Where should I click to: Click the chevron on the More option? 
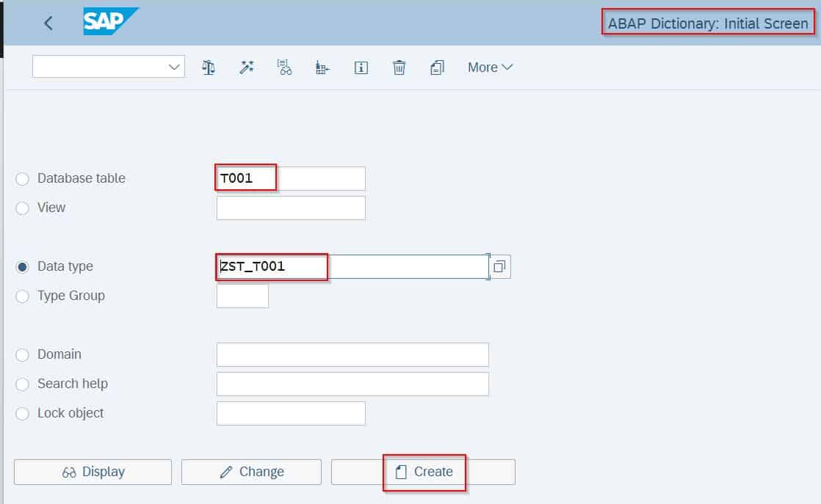tap(509, 67)
